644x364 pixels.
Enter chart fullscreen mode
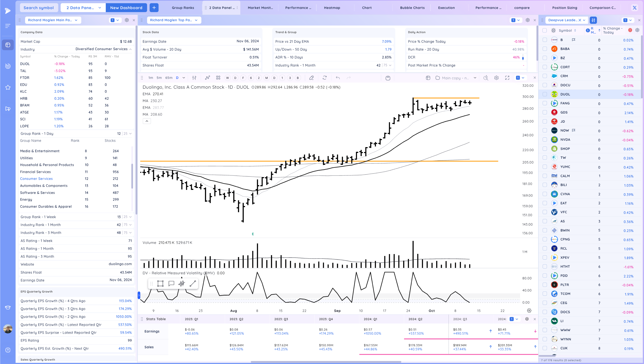click(507, 78)
